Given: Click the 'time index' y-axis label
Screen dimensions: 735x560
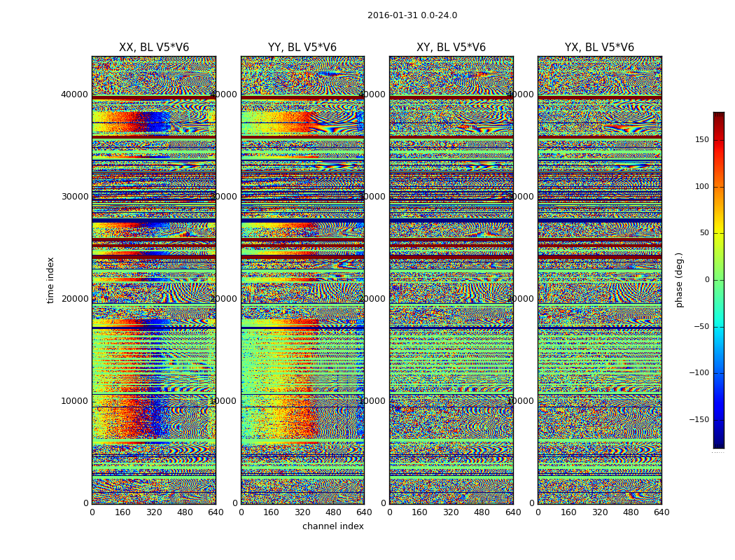Looking at the screenshot, I should pos(50,280).
